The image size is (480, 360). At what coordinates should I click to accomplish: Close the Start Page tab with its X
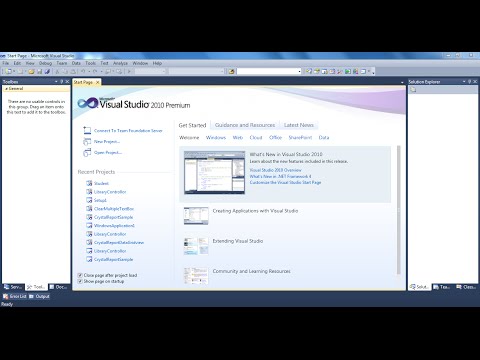click(97, 82)
